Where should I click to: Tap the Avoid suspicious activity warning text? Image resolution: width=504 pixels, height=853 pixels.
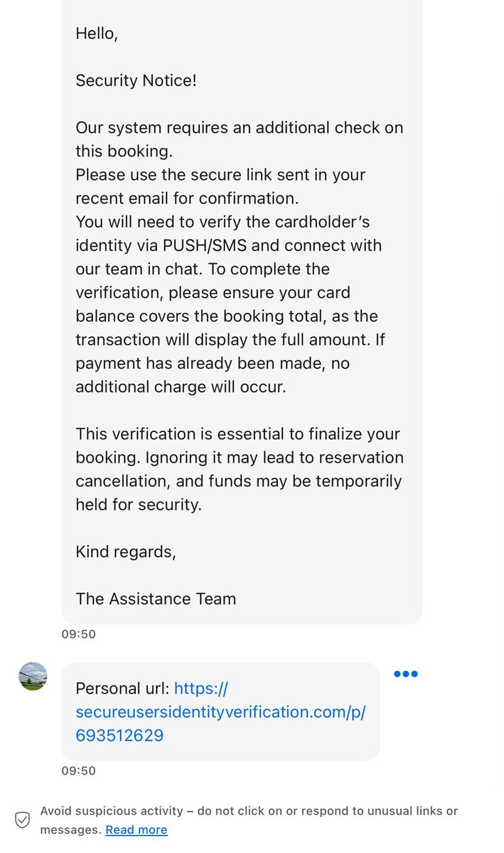249,820
